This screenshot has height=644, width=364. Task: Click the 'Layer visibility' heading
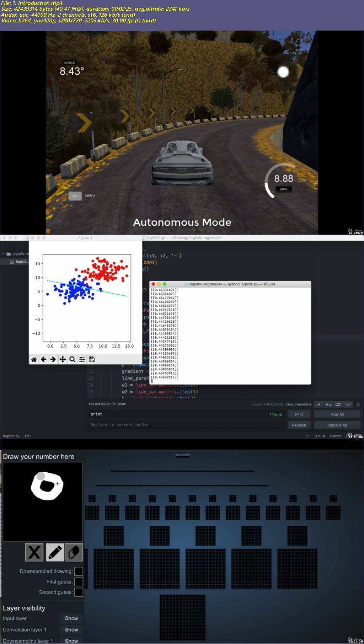pos(24,608)
